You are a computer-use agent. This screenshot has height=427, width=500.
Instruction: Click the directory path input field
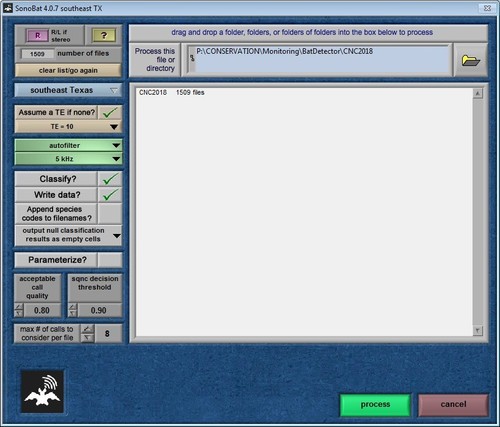coord(319,60)
